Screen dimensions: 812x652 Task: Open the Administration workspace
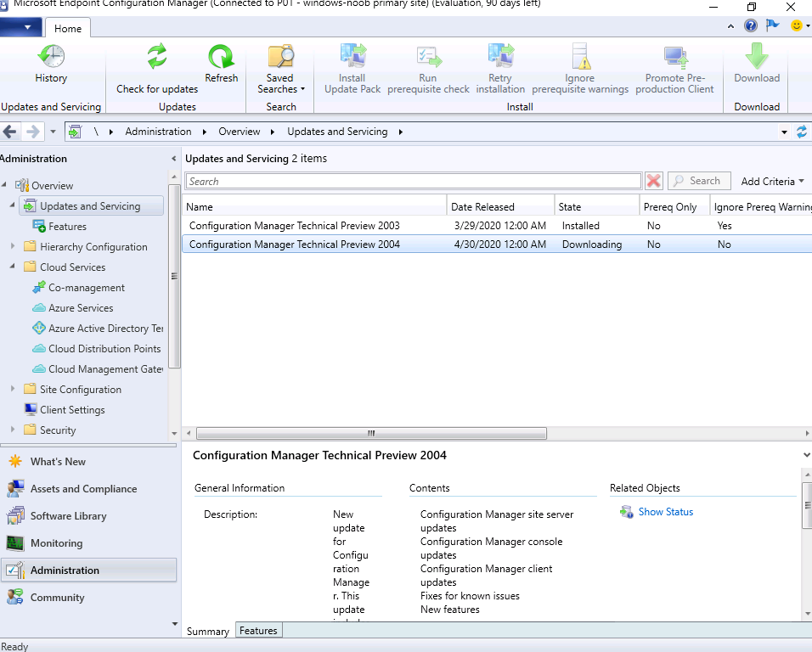[89, 570]
